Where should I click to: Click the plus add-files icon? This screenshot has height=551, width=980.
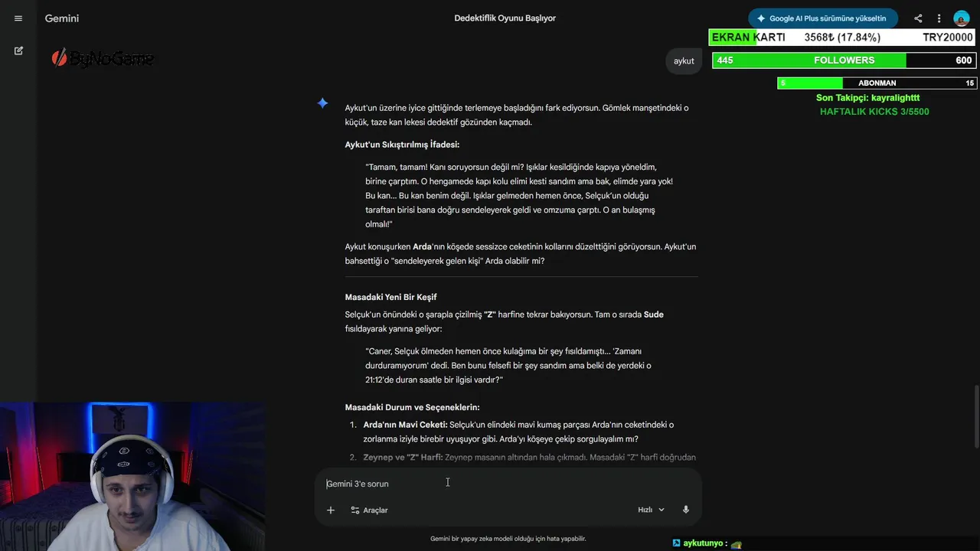331,510
